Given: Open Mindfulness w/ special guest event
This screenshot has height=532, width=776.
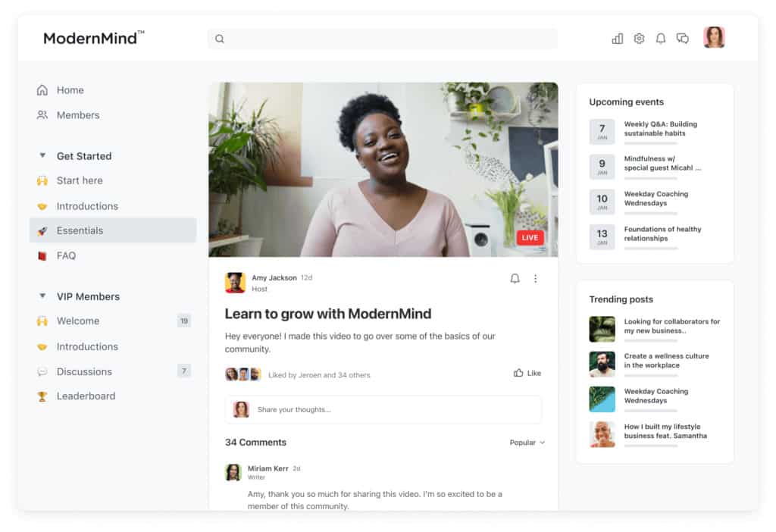Looking at the screenshot, I should pyautogui.click(x=662, y=163).
